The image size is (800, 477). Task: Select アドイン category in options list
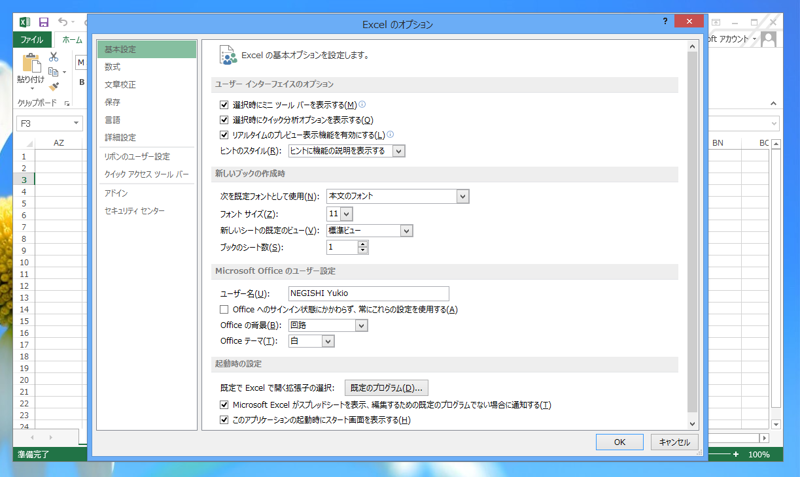click(x=146, y=193)
